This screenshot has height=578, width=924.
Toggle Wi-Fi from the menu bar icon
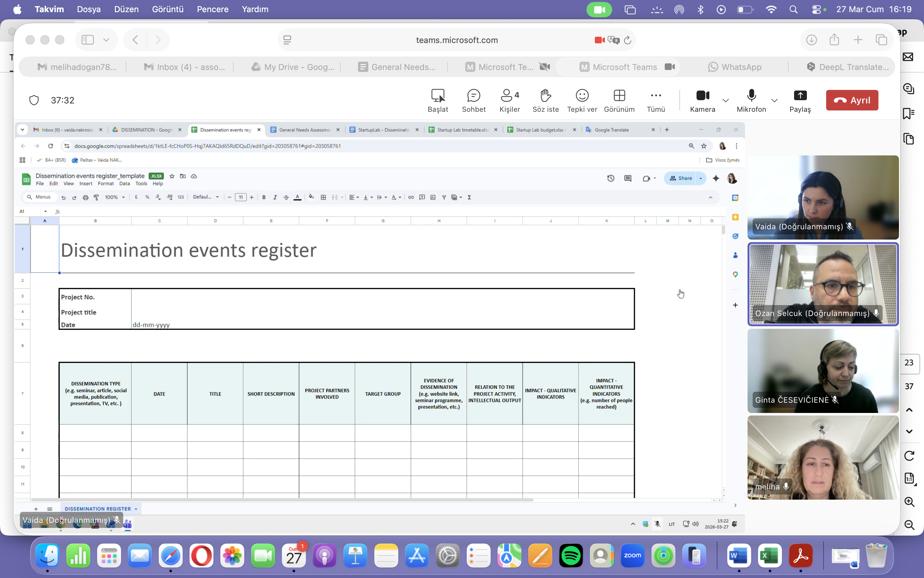tap(771, 9)
